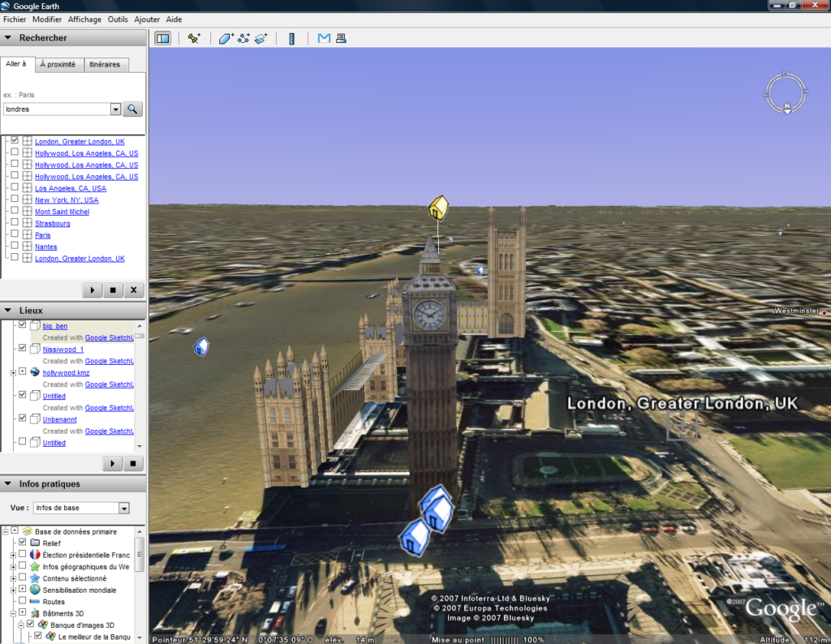Select the Add Path tool
The image size is (831, 644).
(x=243, y=38)
